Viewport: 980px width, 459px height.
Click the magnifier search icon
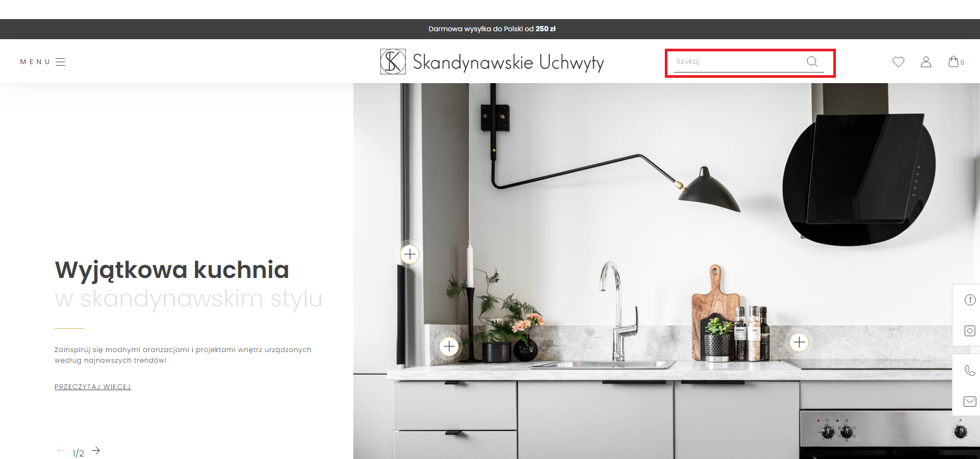point(812,61)
